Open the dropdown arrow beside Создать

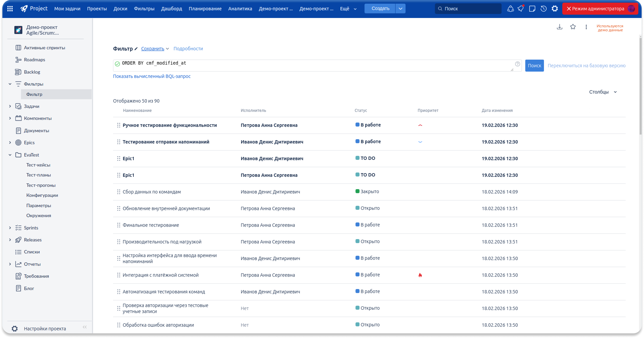point(400,8)
